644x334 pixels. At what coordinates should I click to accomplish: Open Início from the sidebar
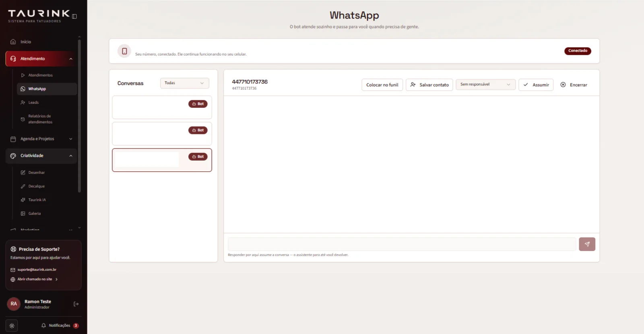point(41,42)
